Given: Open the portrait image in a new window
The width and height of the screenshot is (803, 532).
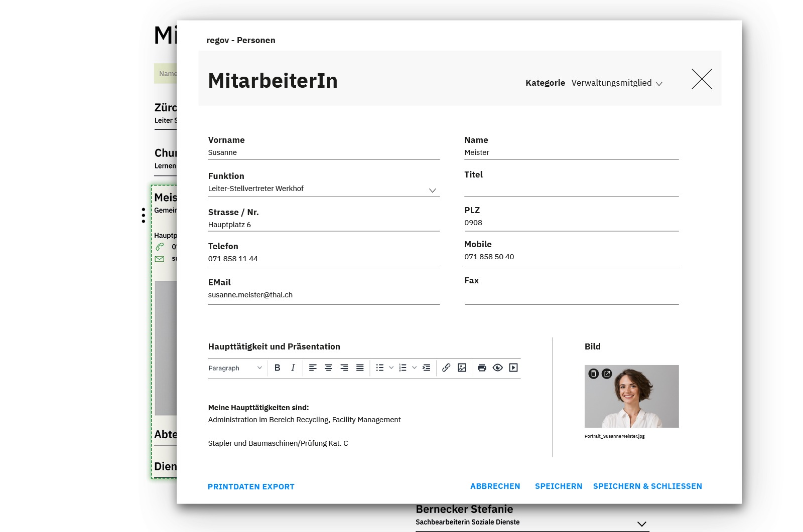Looking at the screenshot, I should (606, 373).
